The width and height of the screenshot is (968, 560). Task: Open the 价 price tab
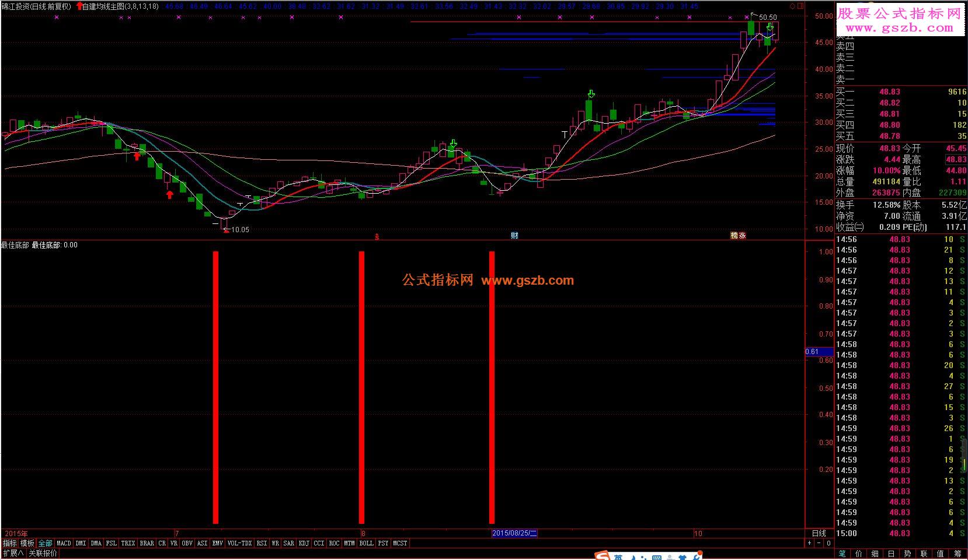pos(859,554)
